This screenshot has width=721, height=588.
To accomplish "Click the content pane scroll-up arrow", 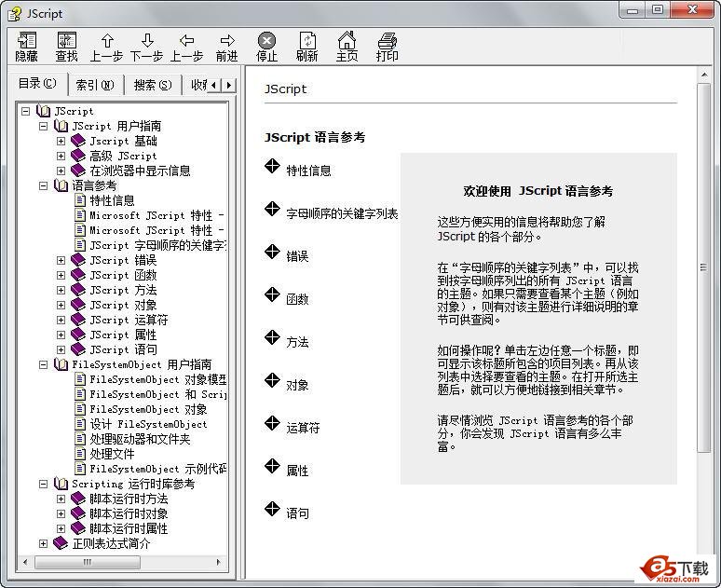I will (x=703, y=75).
